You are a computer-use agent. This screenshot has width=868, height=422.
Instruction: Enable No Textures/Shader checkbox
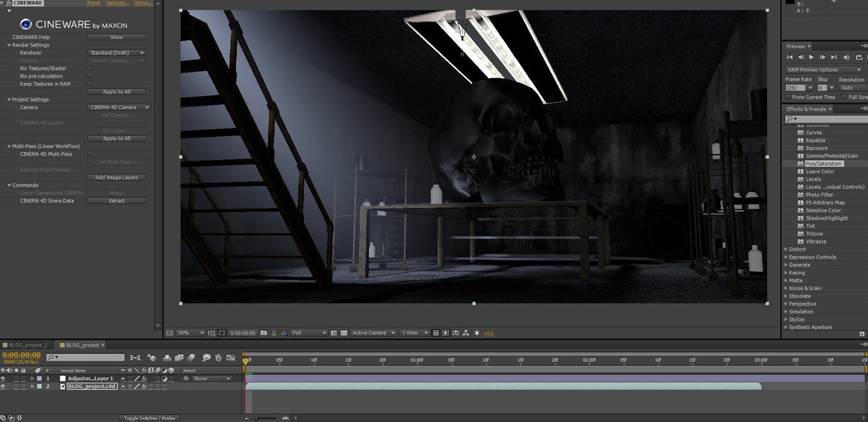click(90, 68)
